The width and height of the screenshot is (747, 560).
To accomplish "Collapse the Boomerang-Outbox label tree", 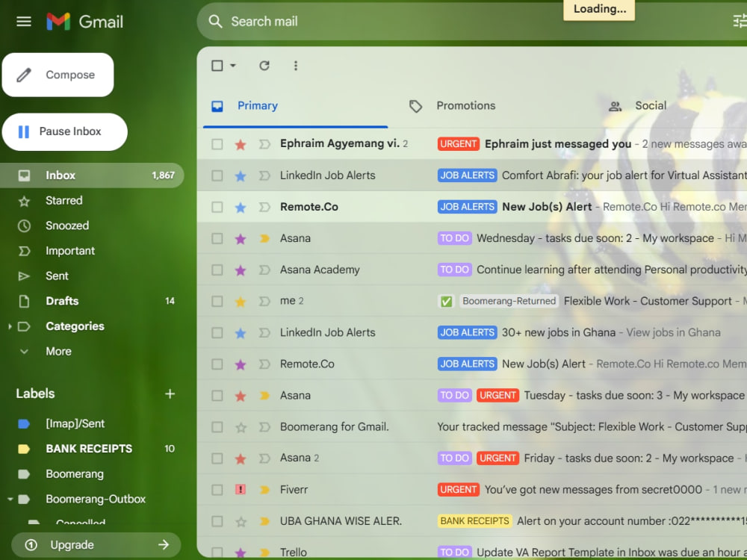I will (x=10, y=499).
